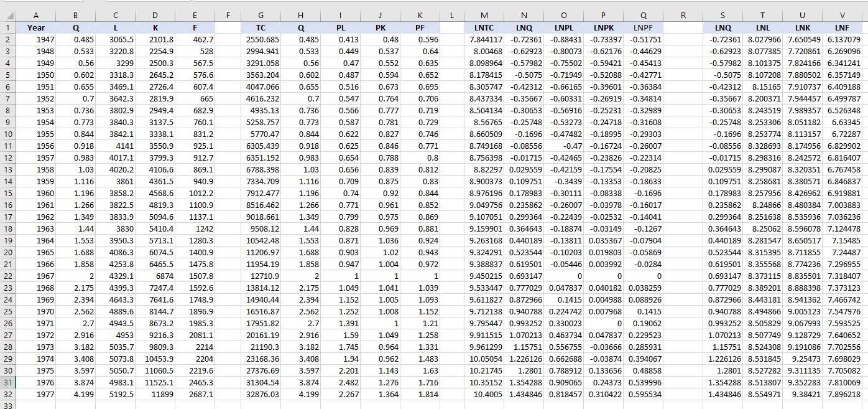
Task: Select LNF cell with value 6.137079
Action: point(843,39)
